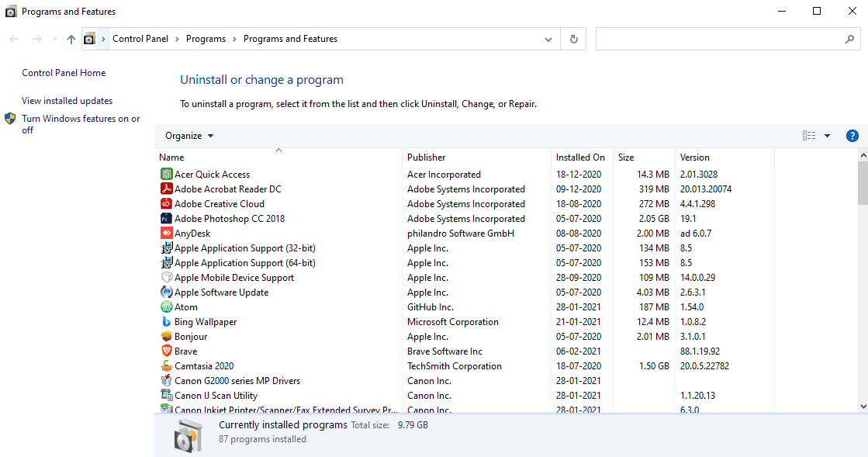
Task: Click the Bing Wallpaper icon
Action: [x=166, y=322]
